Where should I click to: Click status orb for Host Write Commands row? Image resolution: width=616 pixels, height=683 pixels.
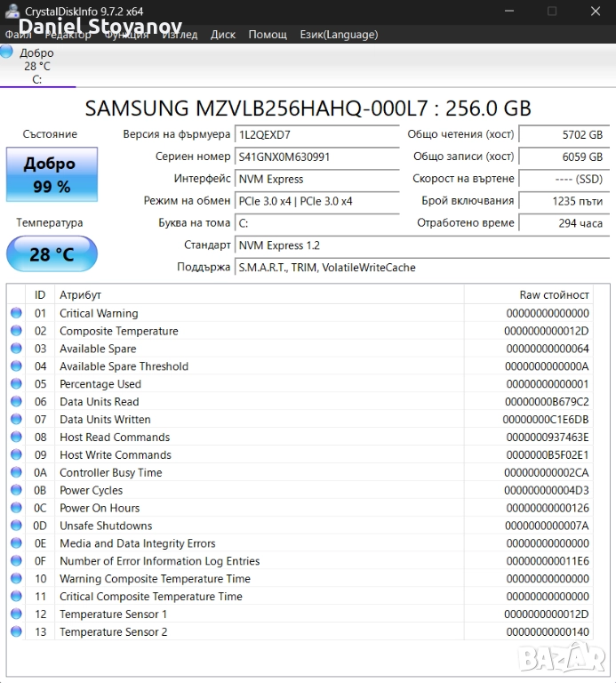click(16, 454)
